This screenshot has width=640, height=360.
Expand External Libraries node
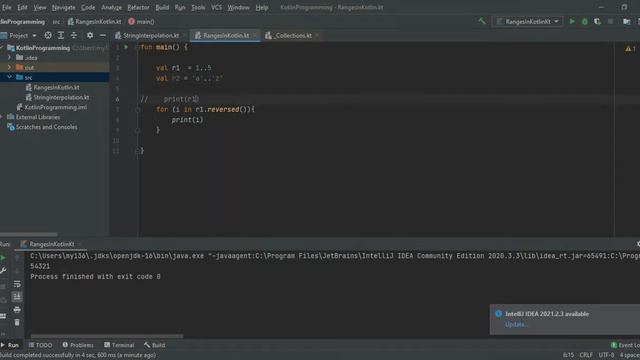click(x=2, y=117)
